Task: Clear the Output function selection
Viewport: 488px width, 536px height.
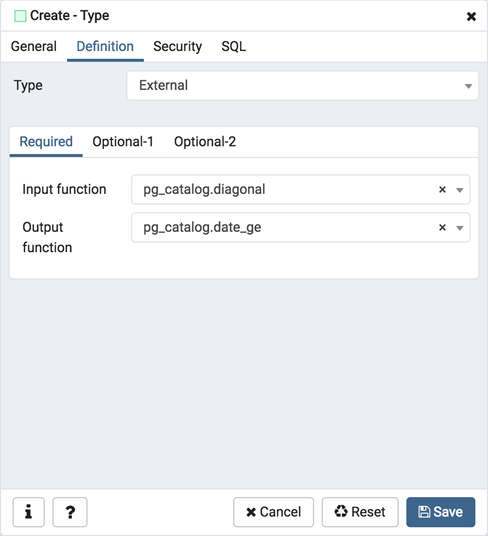Action: click(x=442, y=227)
